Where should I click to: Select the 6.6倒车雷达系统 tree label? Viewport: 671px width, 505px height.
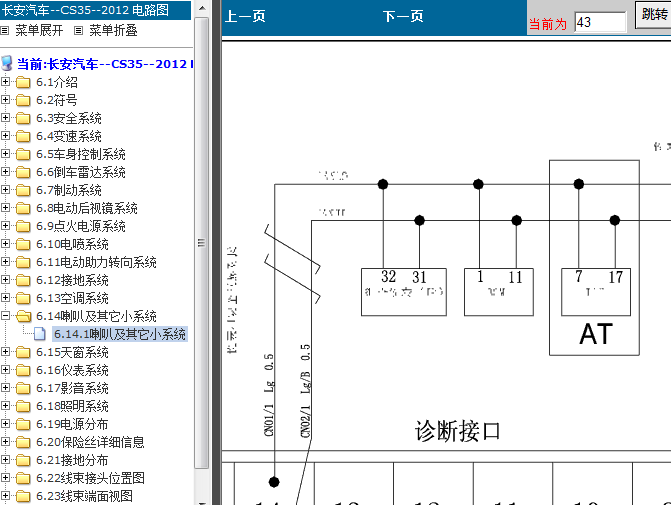(80, 172)
